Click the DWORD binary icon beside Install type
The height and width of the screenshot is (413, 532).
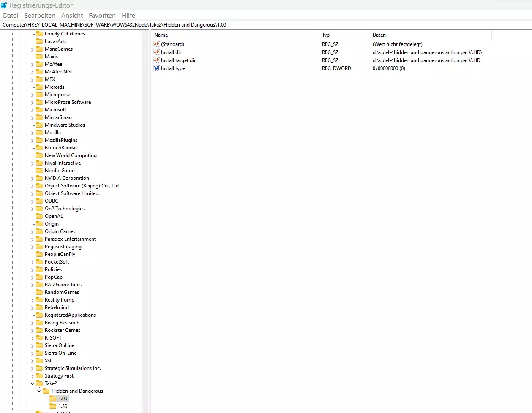[157, 68]
